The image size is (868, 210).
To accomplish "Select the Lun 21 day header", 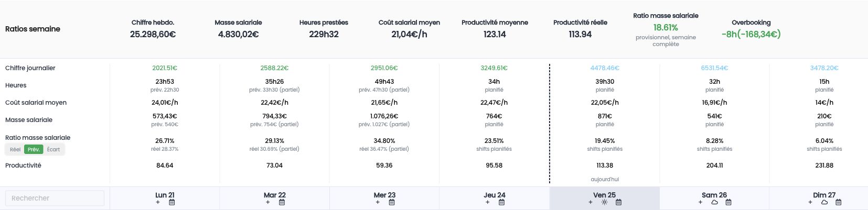I will tap(165, 195).
